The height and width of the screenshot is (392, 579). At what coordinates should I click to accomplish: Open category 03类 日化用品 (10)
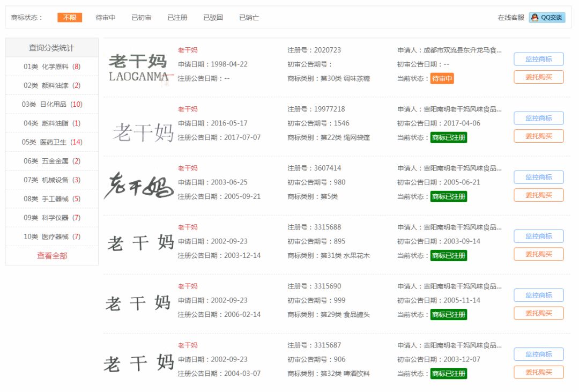point(52,104)
